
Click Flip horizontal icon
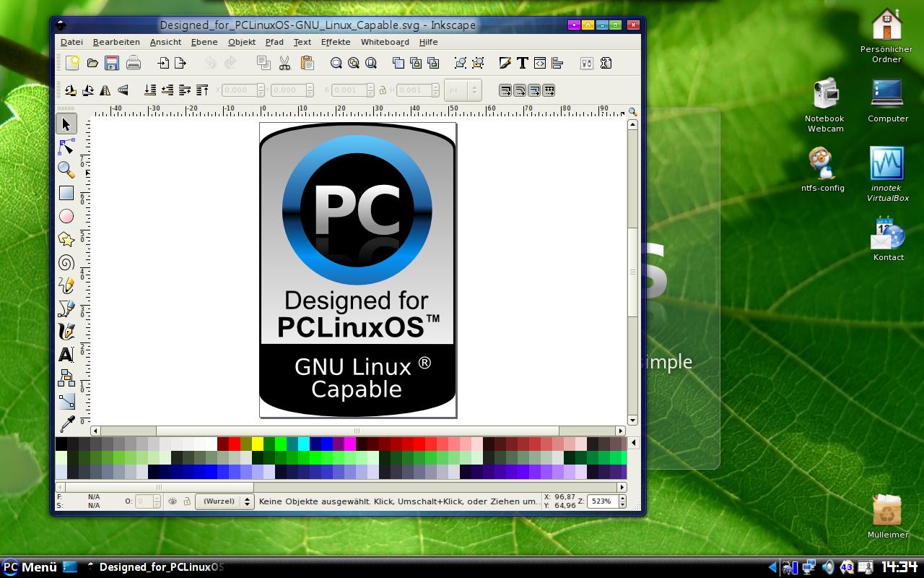click(x=105, y=90)
